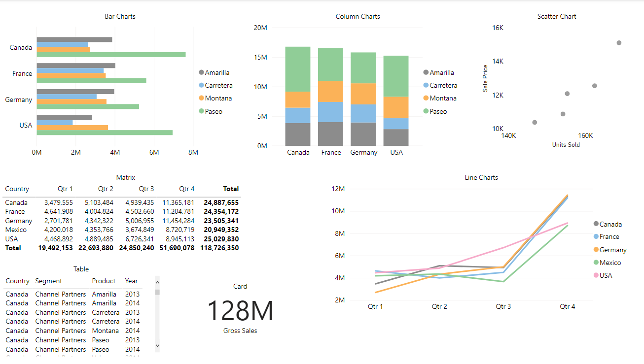The height and width of the screenshot is (364, 644).
Task: Click Montana cell in the table
Action: pyautogui.click(x=105, y=331)
